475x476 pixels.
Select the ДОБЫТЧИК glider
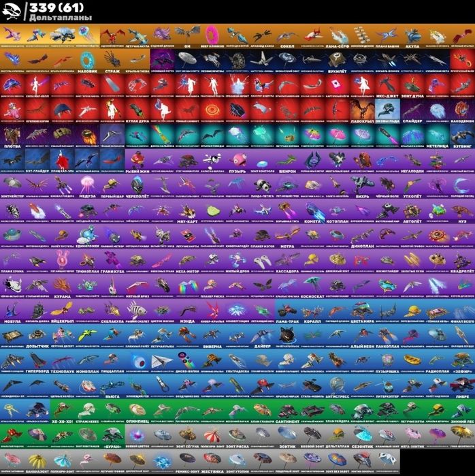point(37,336)
